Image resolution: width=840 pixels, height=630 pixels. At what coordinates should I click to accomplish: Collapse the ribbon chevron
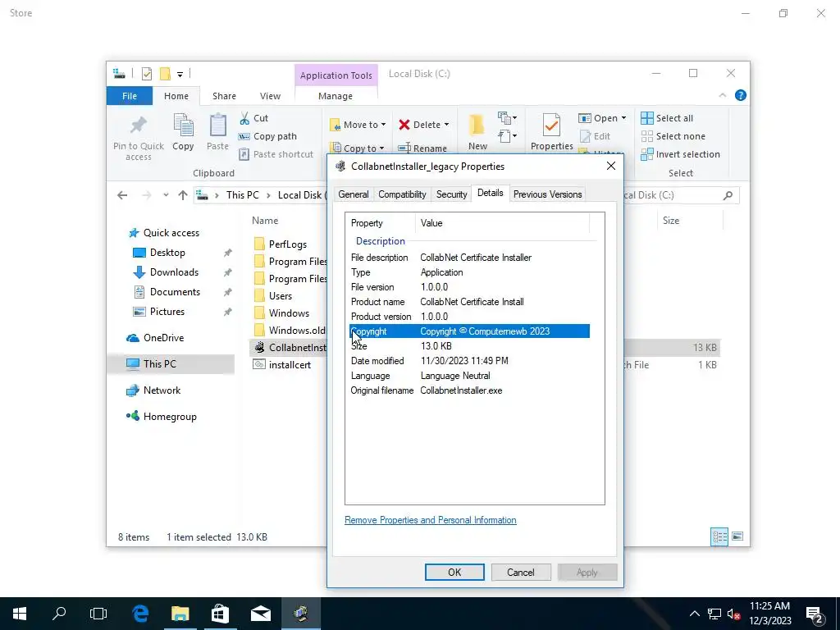(x=723, y=95)
